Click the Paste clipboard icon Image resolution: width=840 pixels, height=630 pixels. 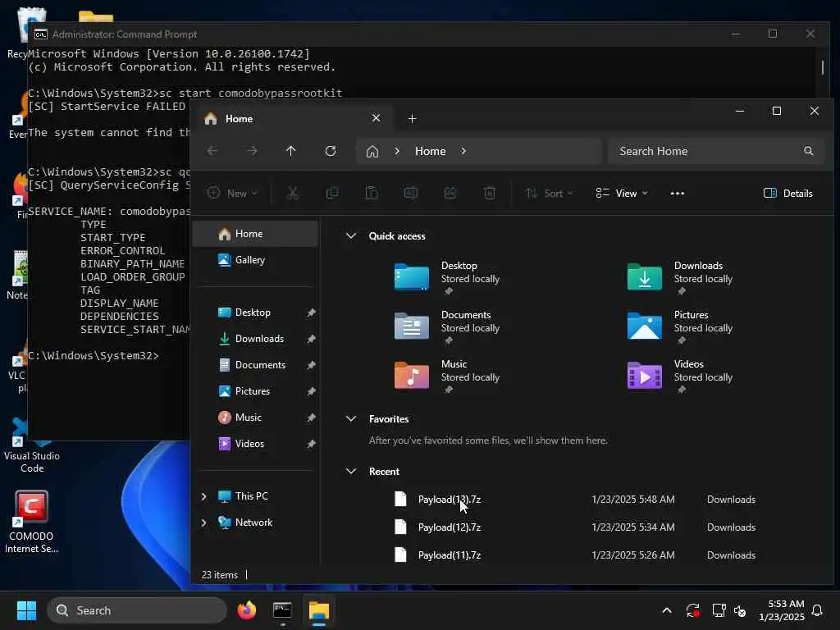[372, 194]
